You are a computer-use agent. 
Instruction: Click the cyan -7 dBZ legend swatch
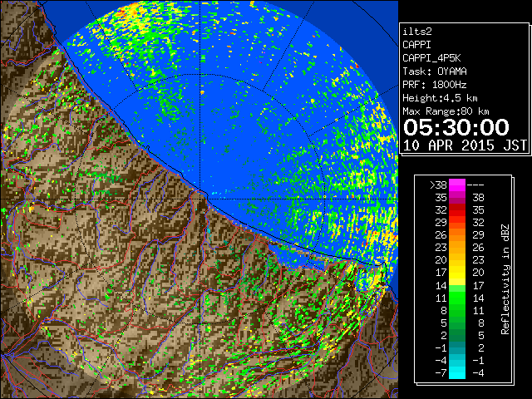click(457, 372)
